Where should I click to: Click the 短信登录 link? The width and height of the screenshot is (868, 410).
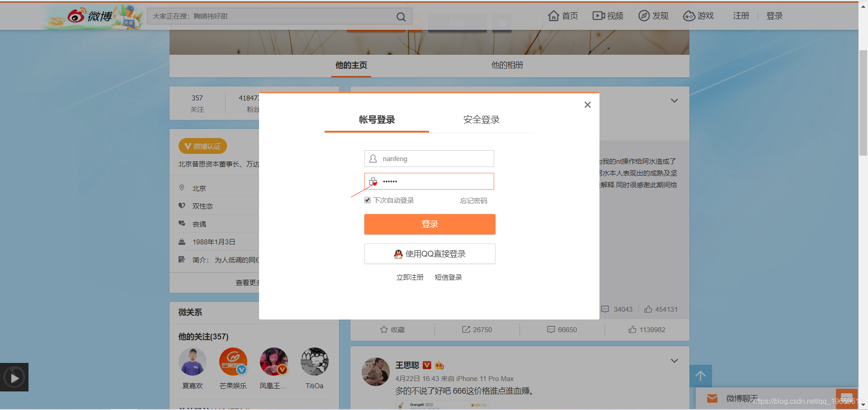(x=448, y=277)
